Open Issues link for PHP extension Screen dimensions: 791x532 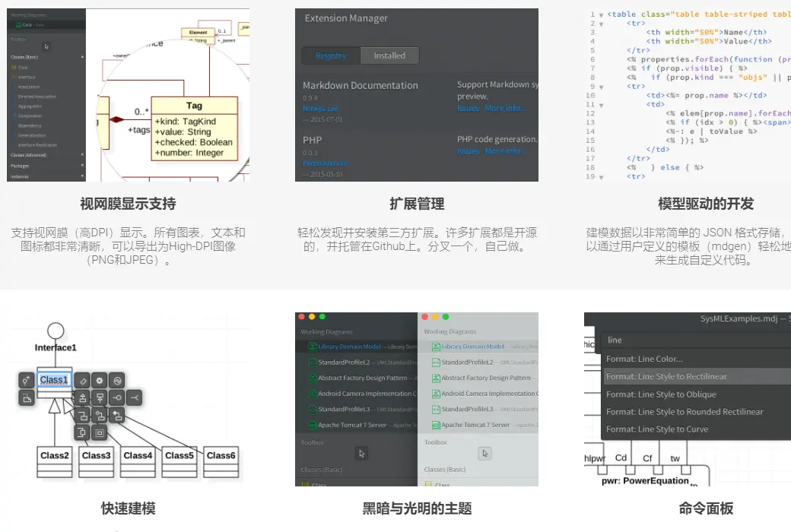(469, 150)
